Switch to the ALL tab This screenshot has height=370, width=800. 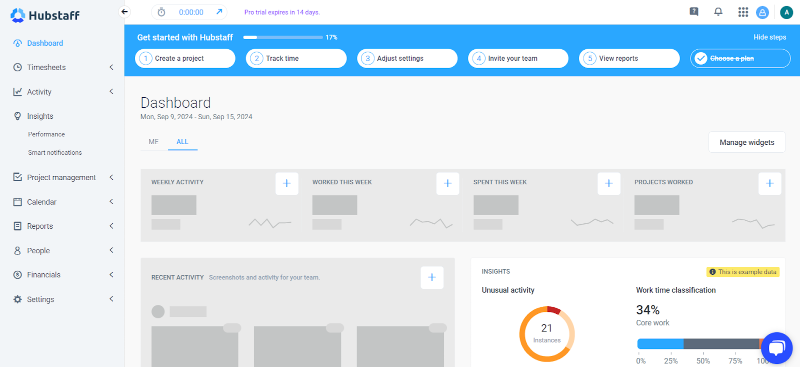click(182, 142)
